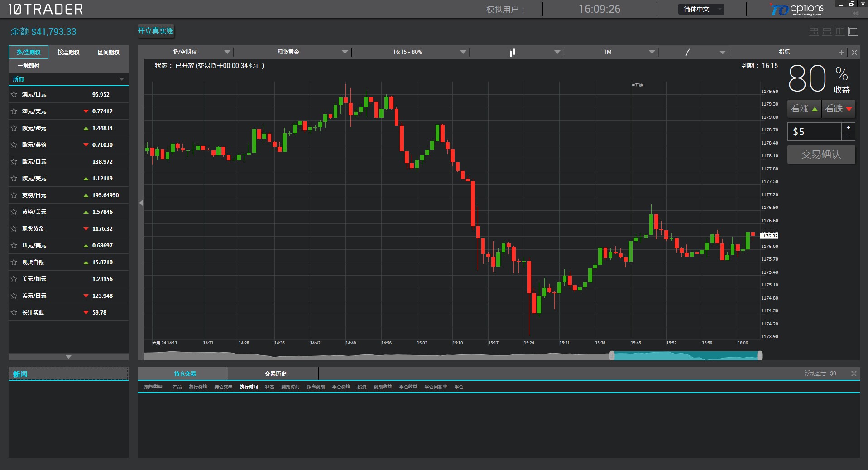
Task: Click the 开立真实账 button
Action: click(x=156, y=31)
